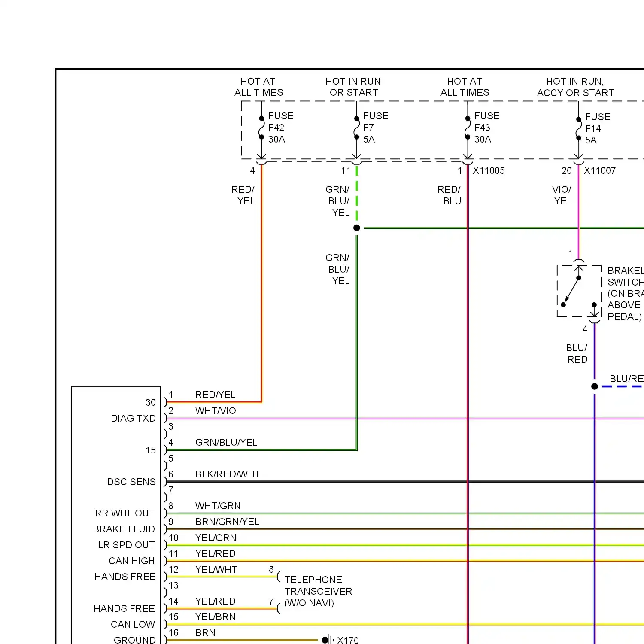Viewport: 644px width, 644px height.
Task: Click GRN/BLU/YEL label beside dashed green wire
Action: 338,201
